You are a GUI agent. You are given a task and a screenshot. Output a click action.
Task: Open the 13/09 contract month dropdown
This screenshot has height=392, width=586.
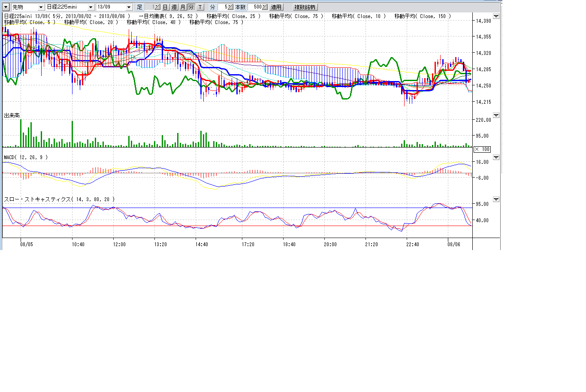coord(129,7)
